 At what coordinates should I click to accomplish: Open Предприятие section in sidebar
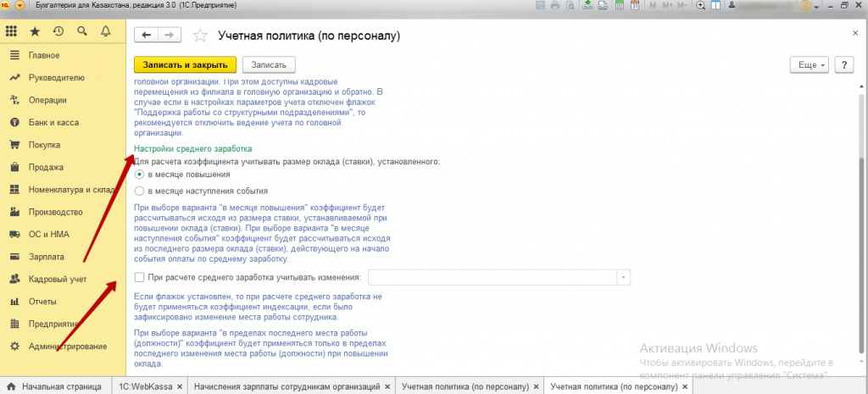[x=63, y=324]
